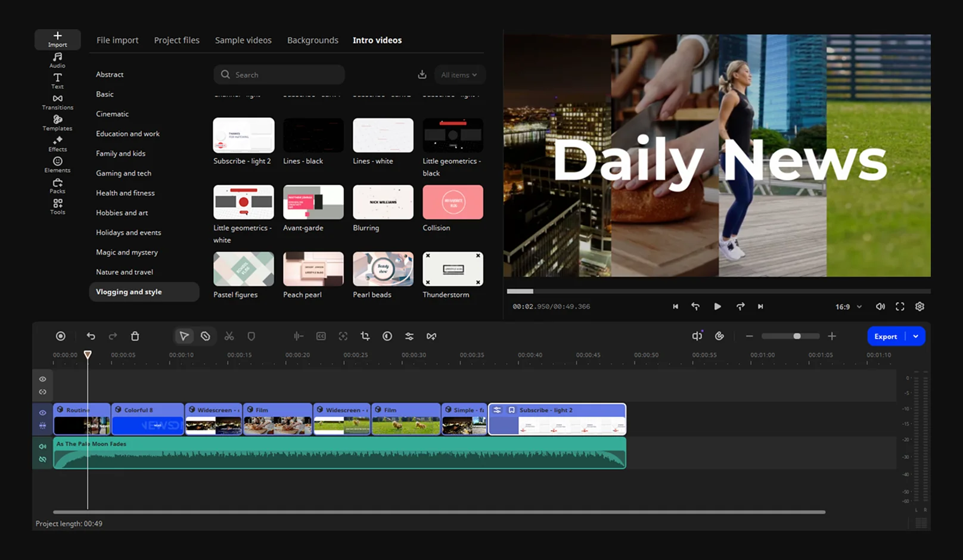Delete selected clip with trash icon
Screen dimensions: 963x560
coord(135,336)
